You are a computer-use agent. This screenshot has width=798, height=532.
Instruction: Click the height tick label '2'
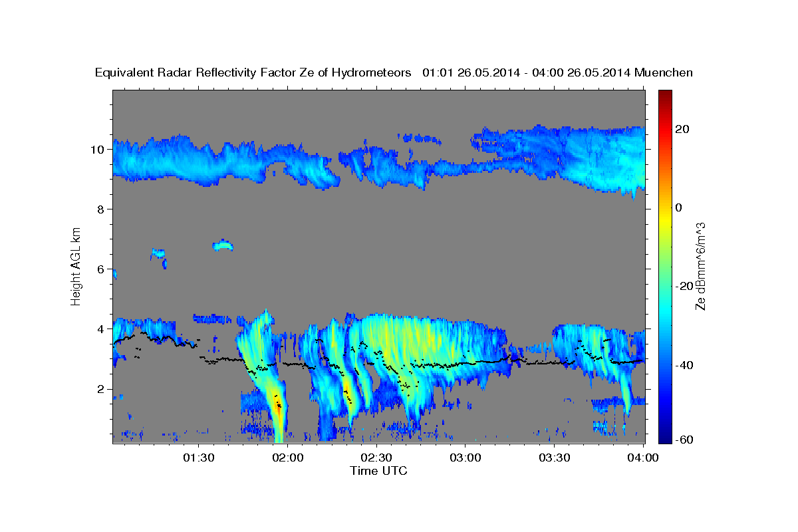pos(102,389)
